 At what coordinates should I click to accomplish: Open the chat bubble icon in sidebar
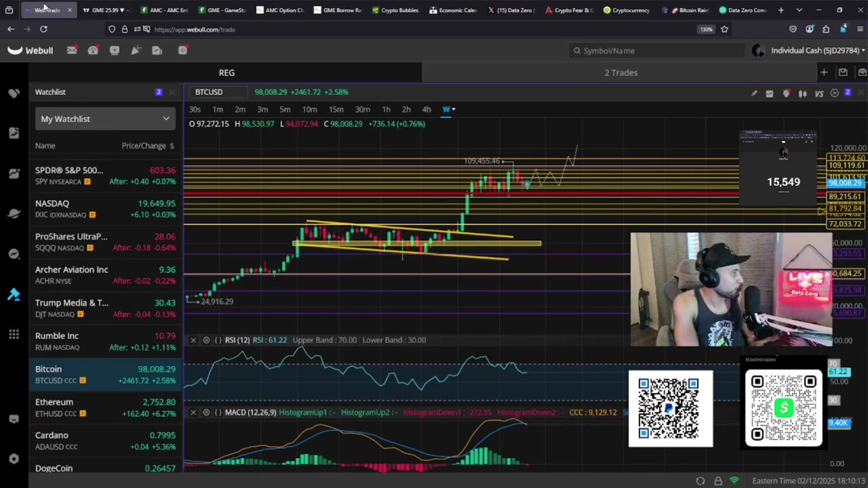point(14,419)
